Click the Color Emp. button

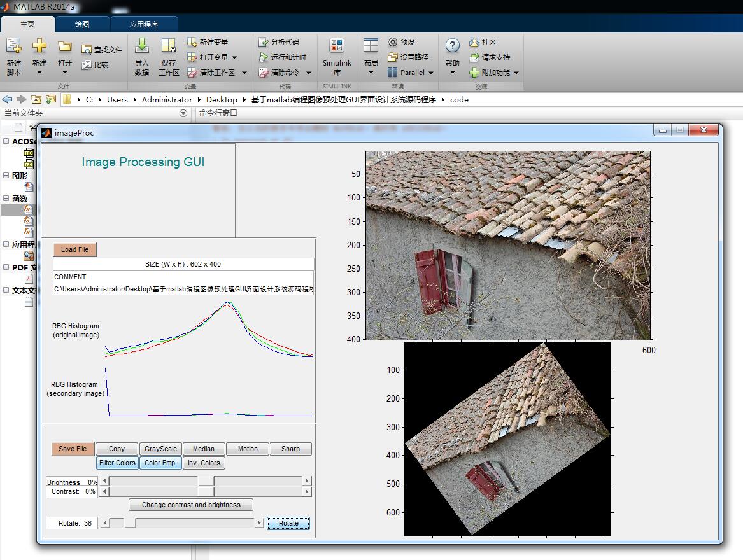160,463
